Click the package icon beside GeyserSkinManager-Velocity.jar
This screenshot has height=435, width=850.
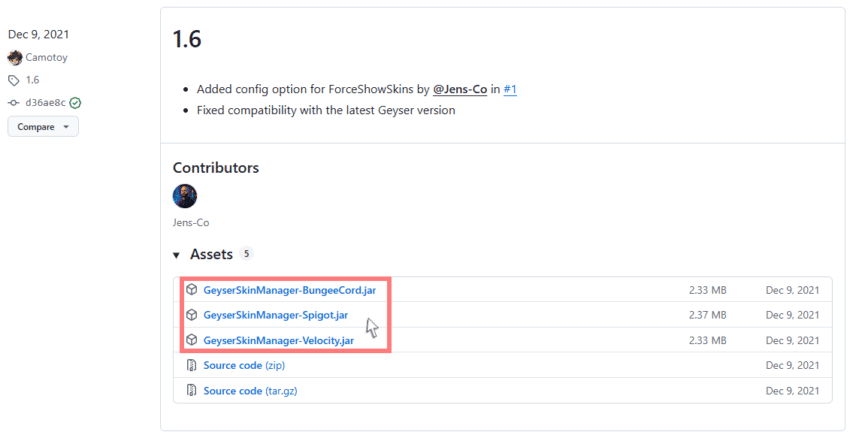click(x=192, y=340)
